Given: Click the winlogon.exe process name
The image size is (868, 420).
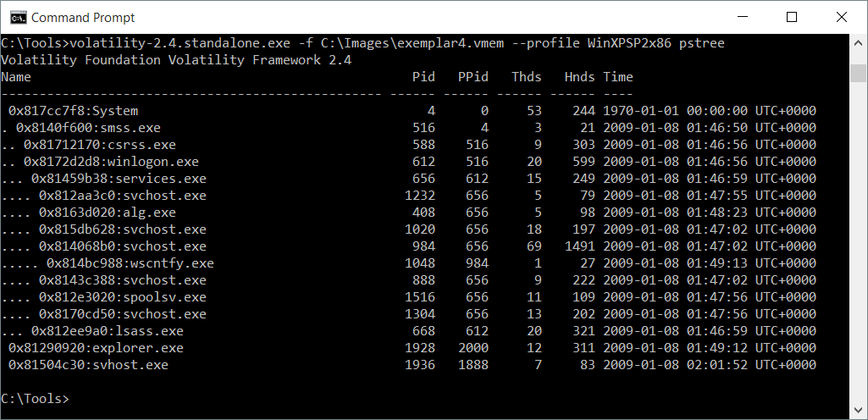Looking at the screenshot, I should (x=153, y=162).
